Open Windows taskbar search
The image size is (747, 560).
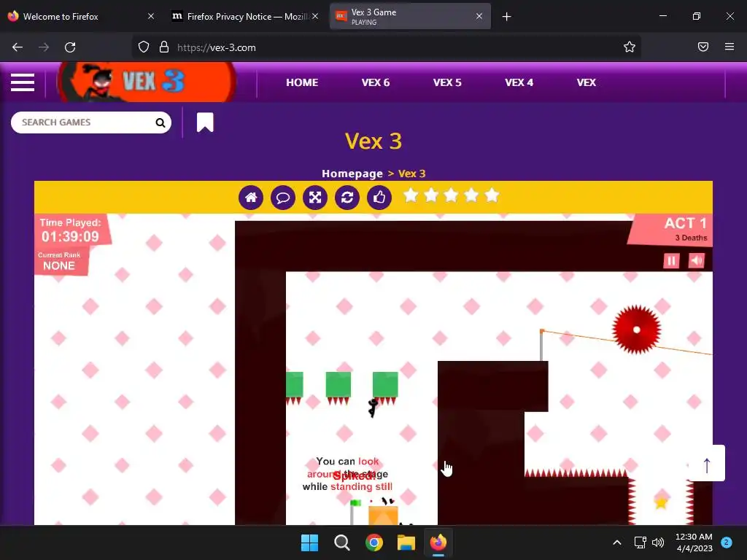pyautogui.click(x=341, y=542)
